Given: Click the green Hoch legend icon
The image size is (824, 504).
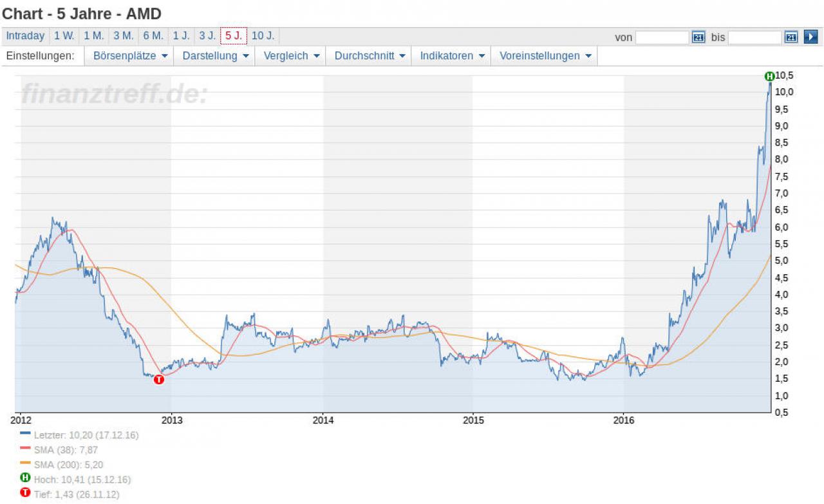Looking at the screenshot, I should 25,479.
